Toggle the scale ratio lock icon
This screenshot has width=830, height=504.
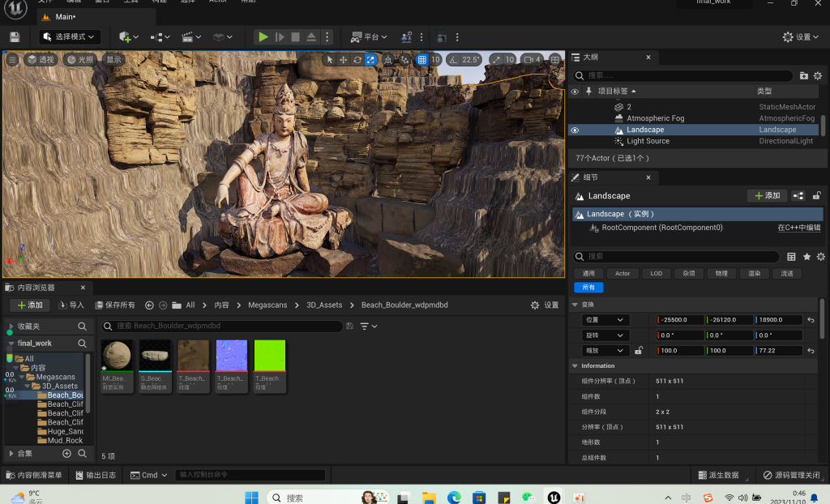pos(639,351)
